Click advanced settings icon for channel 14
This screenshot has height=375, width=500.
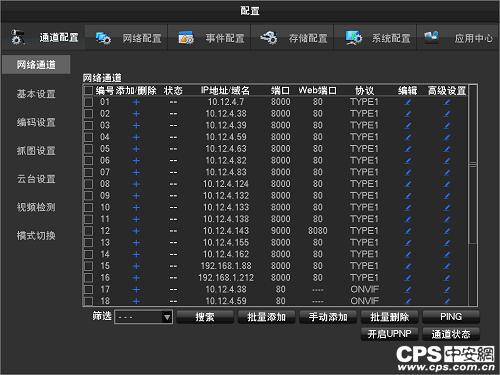tap(447, 254)
